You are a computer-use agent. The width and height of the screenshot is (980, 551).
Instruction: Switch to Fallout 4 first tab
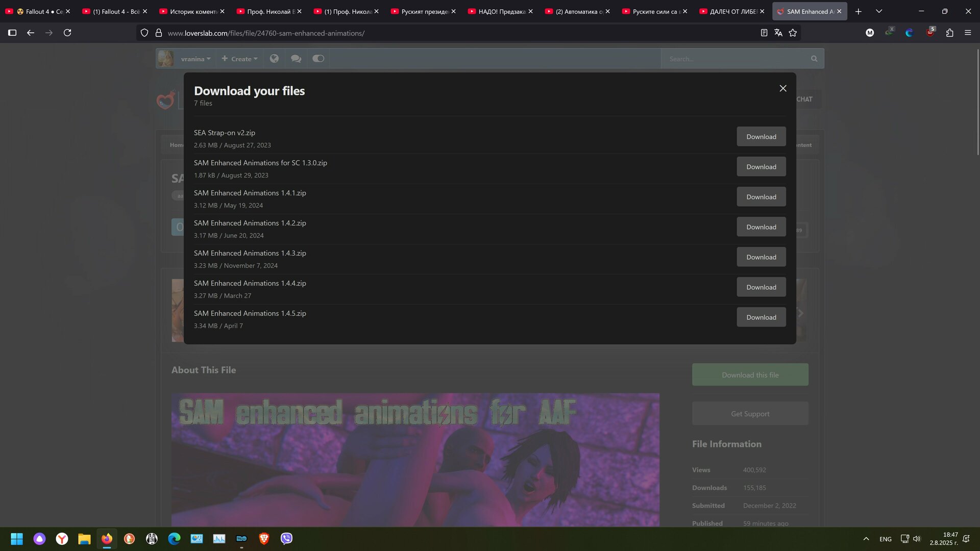point(38,11)
